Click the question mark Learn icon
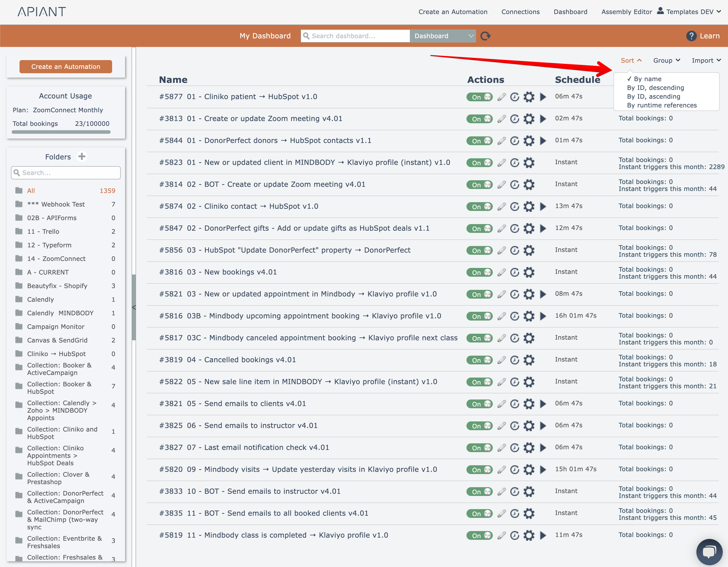728x567 pixels. 691,36
